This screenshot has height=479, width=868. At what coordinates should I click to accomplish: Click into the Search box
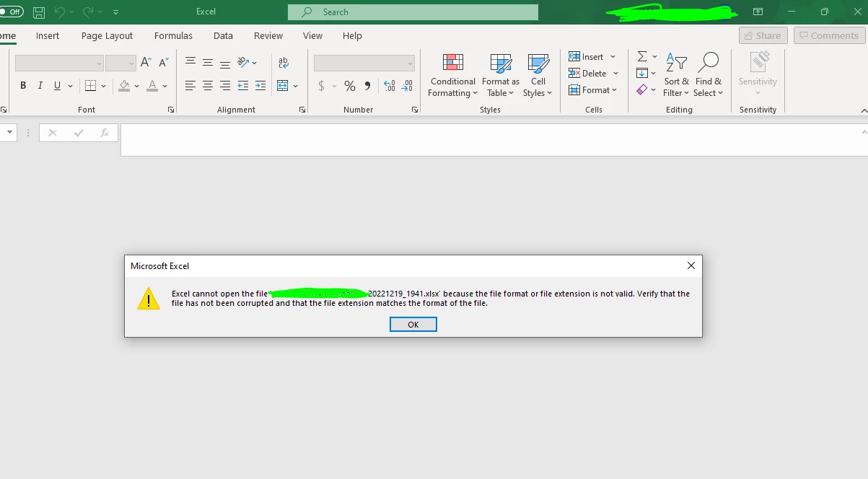pos(413,12)
